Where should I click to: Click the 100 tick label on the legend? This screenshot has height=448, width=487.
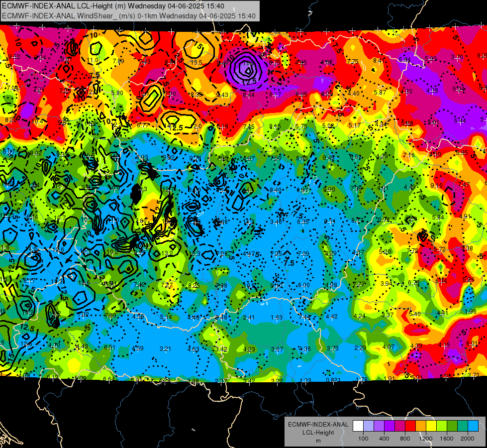click(363, 439)
